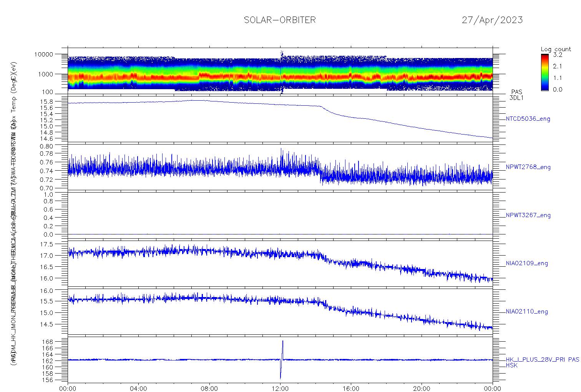The width and height of the screenshot is (581, 392).
Task: Click colorbar tick value 2.1
Action: (x=557, y=66)
